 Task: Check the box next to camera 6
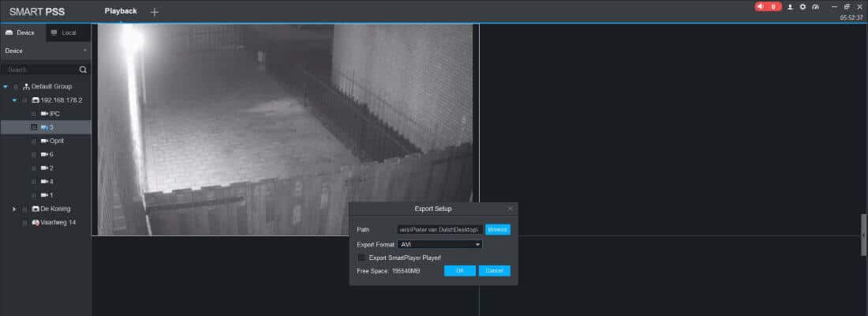pyautogui.click(x=34, y=155)
